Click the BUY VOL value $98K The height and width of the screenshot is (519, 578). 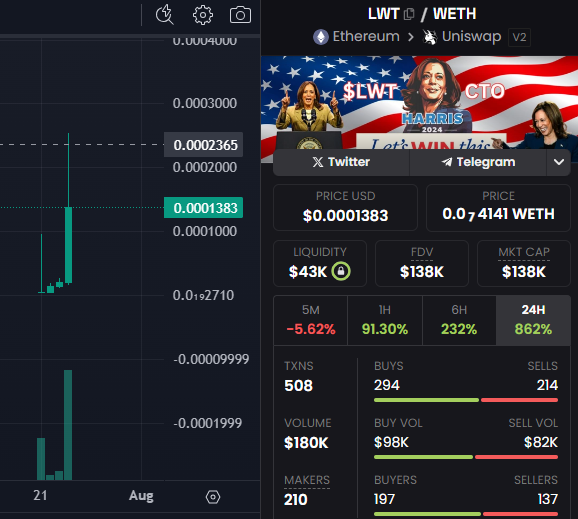pos(391,442)
